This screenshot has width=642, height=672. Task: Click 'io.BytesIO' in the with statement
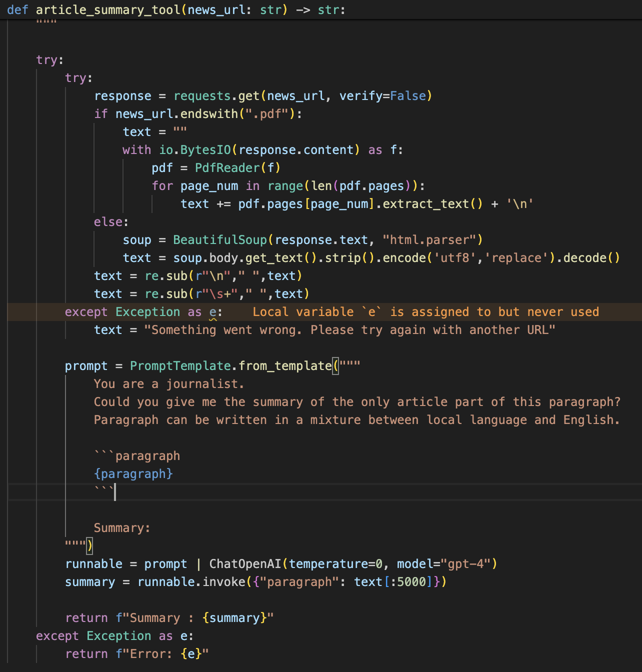coord(195,150)
